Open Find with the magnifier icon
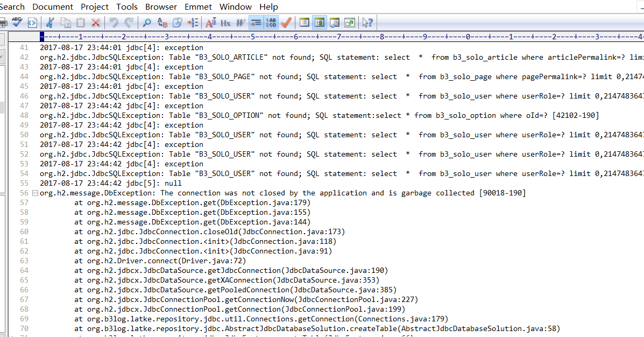The height and width of the screenshot is (337, 644). 147,23
